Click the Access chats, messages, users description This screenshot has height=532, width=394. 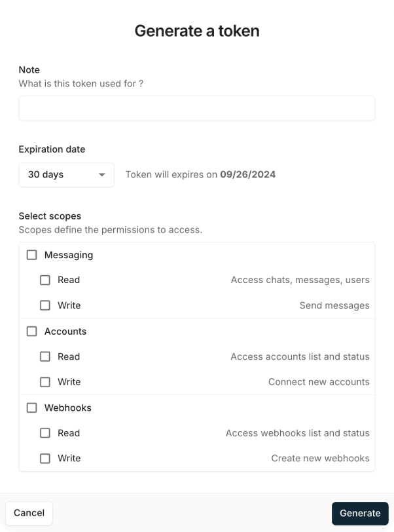point(300,280)
